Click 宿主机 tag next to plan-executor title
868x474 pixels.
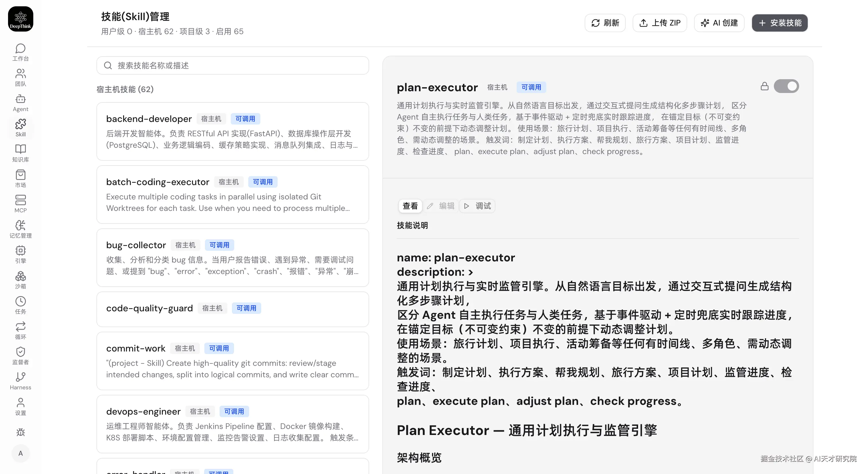[497, 87]
